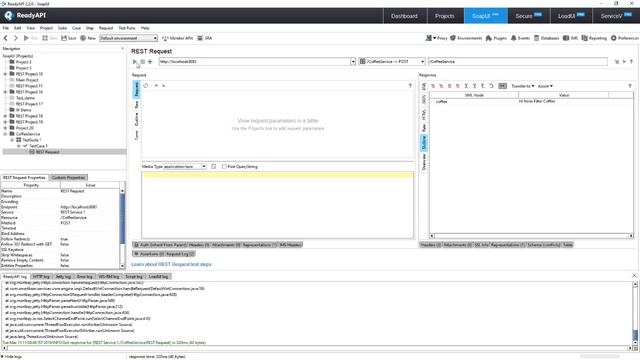This screenshot has width=640, height=360.
Task: Switch to the LoadUI tab
Action: pos(571,16)
